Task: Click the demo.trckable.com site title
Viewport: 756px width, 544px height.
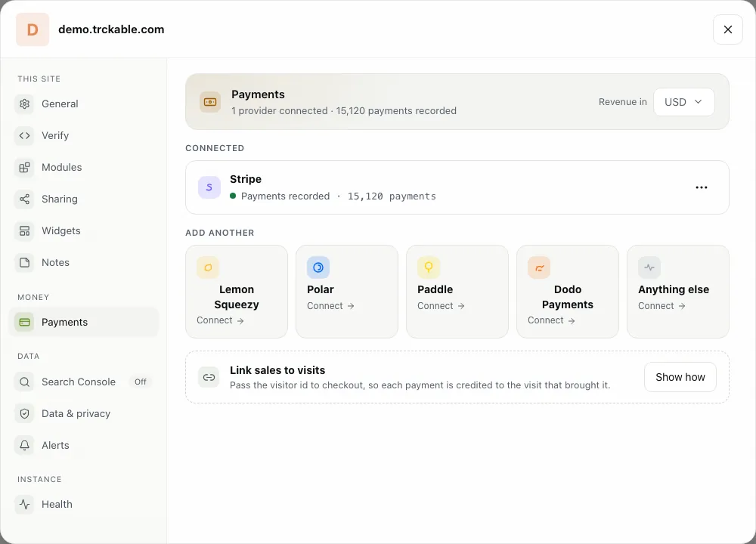Action: (111, 29)
